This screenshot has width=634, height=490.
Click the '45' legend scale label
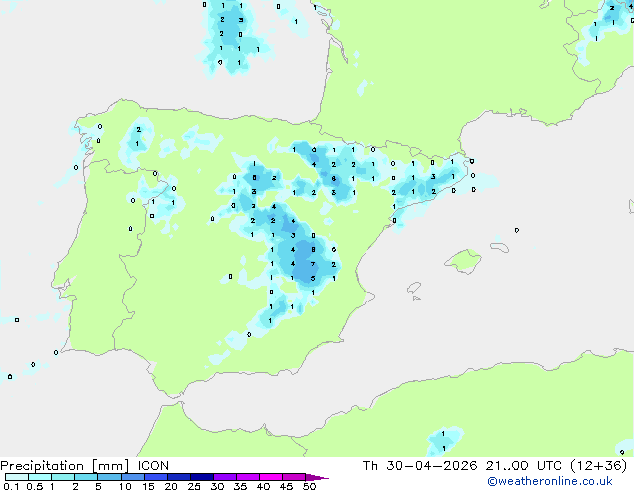(x=286, y=486)
